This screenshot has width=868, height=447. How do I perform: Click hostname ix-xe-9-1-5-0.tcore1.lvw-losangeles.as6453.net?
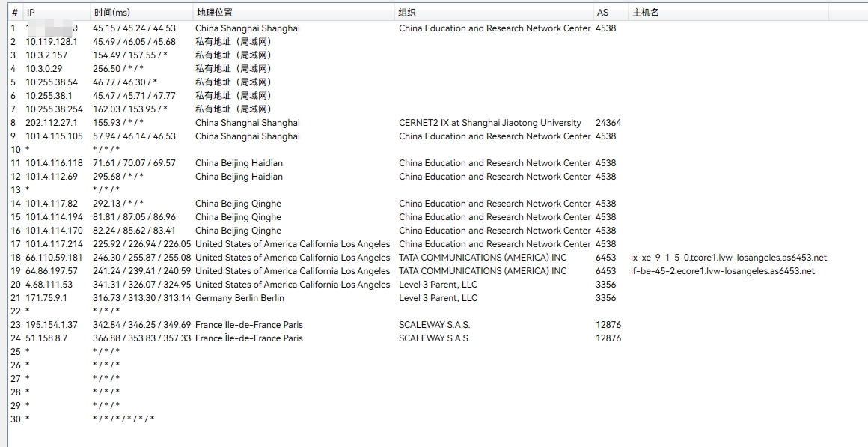[x=729, y=258]
